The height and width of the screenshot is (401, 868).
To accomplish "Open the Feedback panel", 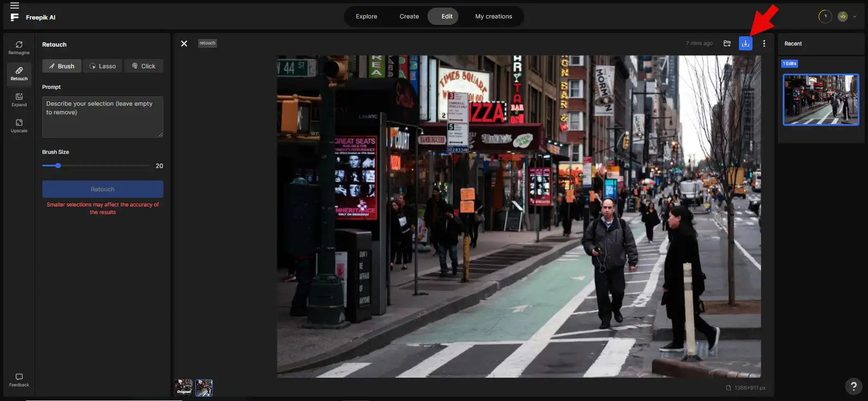I will [x=19, y=380].
